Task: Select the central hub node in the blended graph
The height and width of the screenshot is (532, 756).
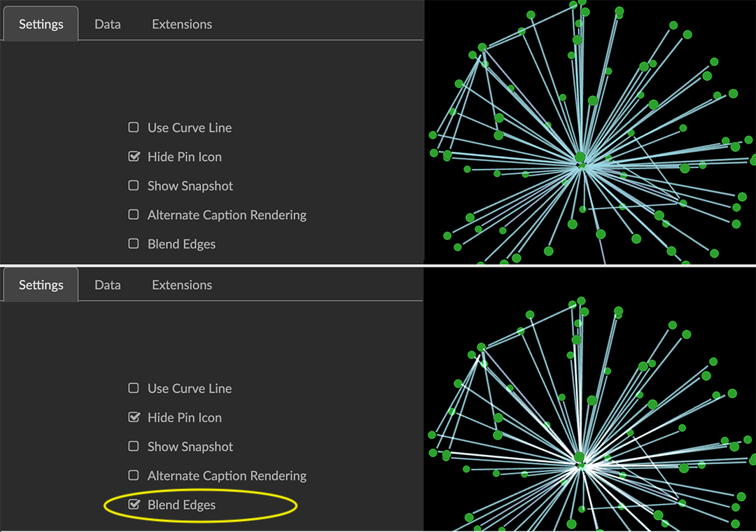Action: point(580,457)
